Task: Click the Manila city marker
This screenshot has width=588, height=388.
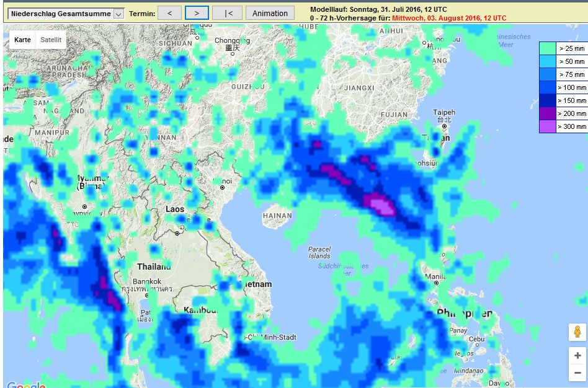Action: coord(437,283)
